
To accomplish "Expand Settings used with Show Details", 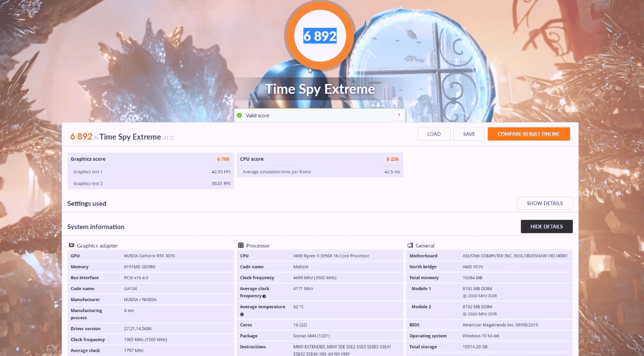I will [545, 203].
